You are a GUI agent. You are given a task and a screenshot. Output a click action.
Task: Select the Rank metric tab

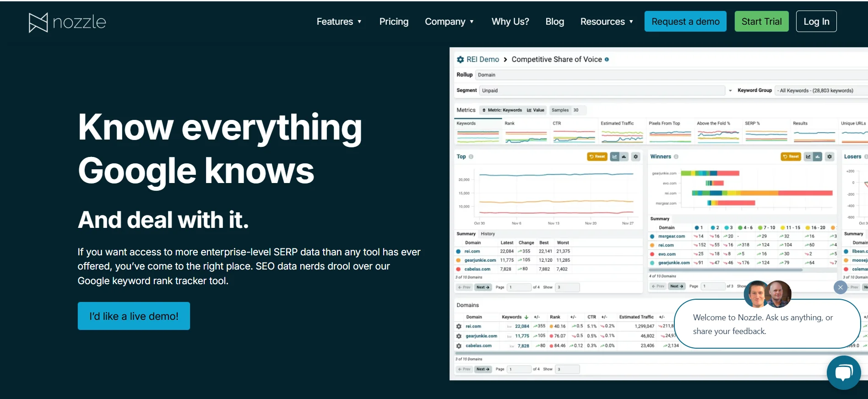tap(526, 131)
